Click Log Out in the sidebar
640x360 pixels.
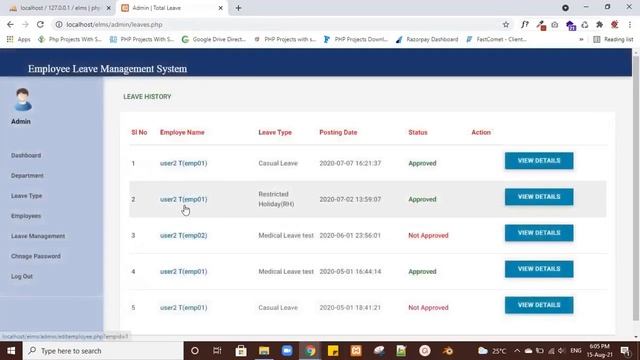click(x=22, y=276)
